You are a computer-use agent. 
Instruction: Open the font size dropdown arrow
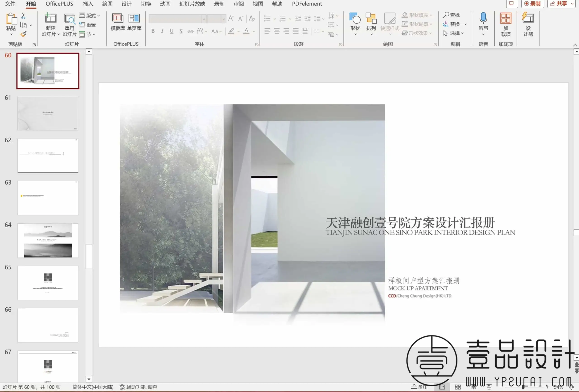click(x=223, y=19)
